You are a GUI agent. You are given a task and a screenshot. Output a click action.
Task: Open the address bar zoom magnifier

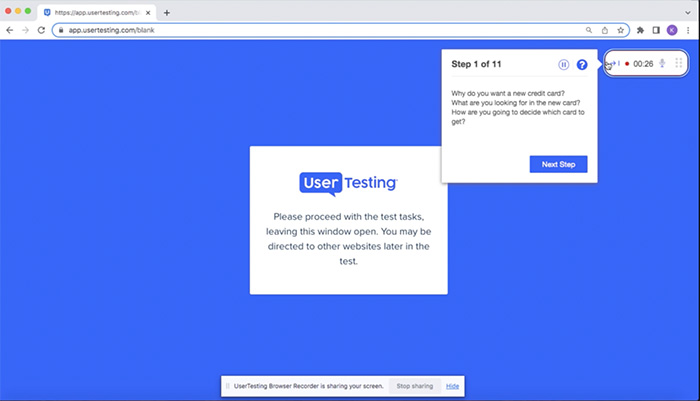[x=589, y=30]
